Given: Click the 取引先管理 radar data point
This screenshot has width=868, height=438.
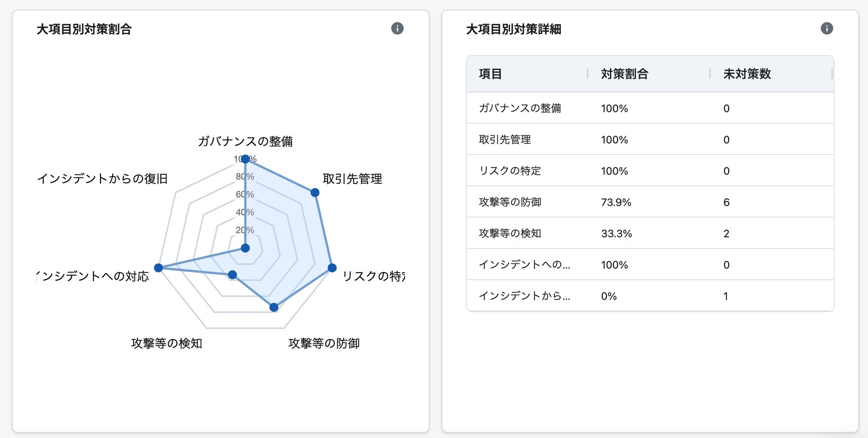Looking at the screenshot, I should coord(315,193).
